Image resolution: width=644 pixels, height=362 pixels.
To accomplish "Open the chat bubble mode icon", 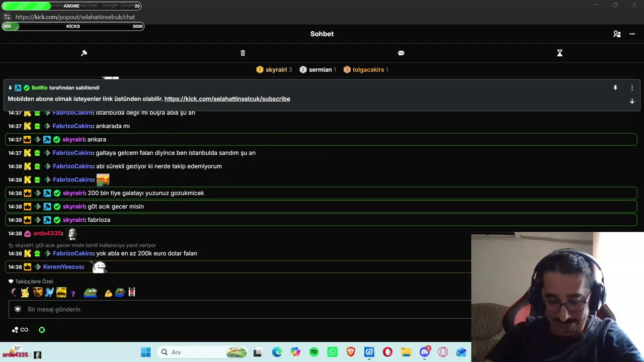I will click(x=401, y=53).
